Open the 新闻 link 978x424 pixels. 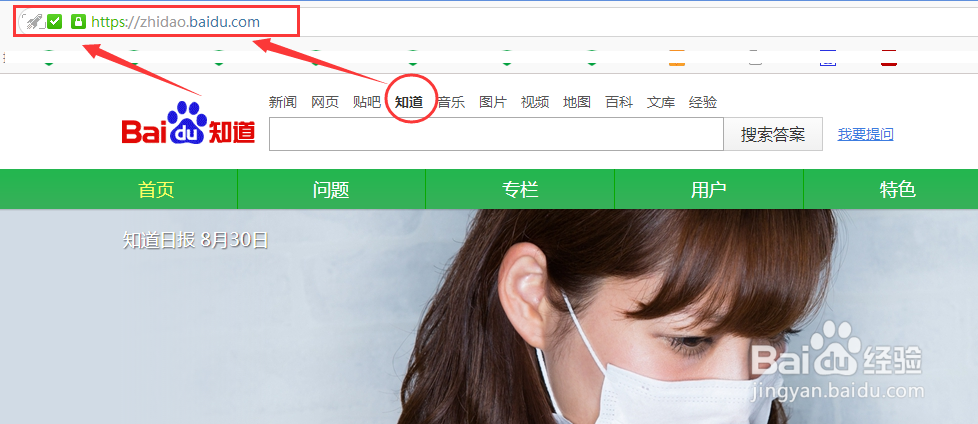click(283, 102)
